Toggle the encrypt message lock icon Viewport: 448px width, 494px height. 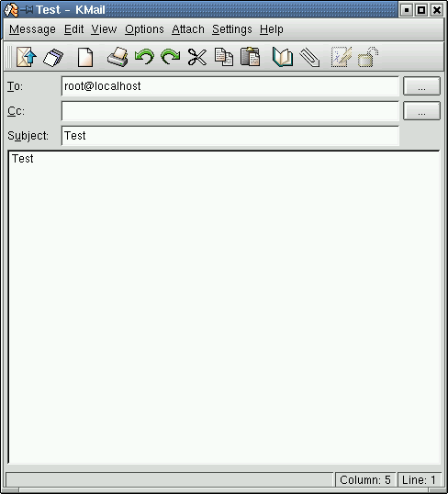[x=367, y=57]
